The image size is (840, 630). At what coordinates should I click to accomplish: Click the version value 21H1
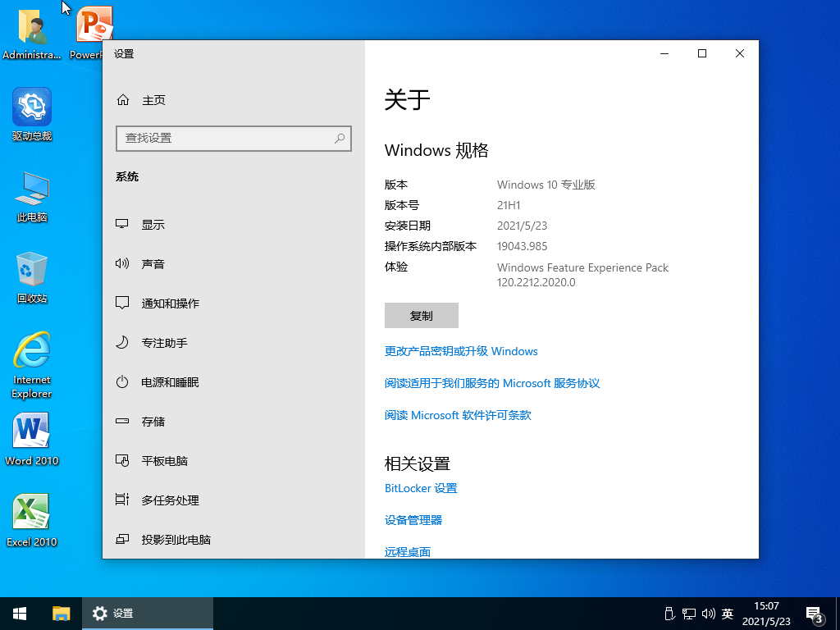[509, 205]
